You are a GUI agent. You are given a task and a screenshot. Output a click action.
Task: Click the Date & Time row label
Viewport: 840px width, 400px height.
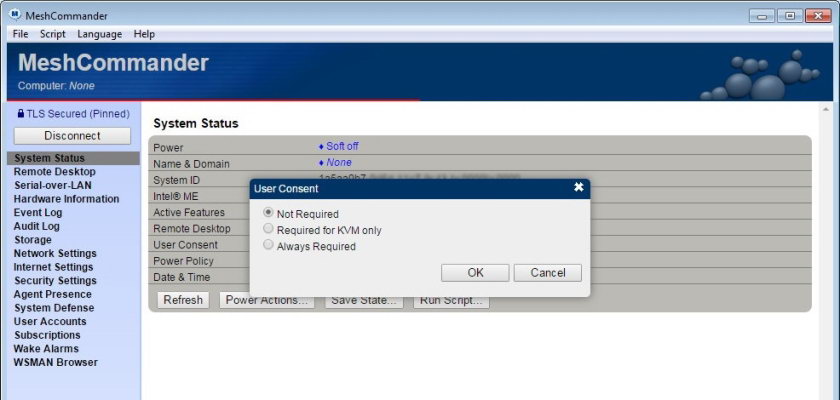[182, 277]
